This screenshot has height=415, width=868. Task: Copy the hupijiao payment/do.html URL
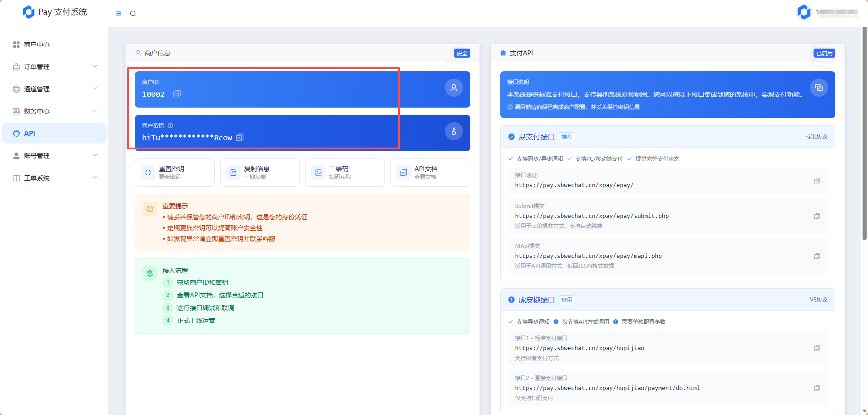pyautogui.click(x=817, y=388)
